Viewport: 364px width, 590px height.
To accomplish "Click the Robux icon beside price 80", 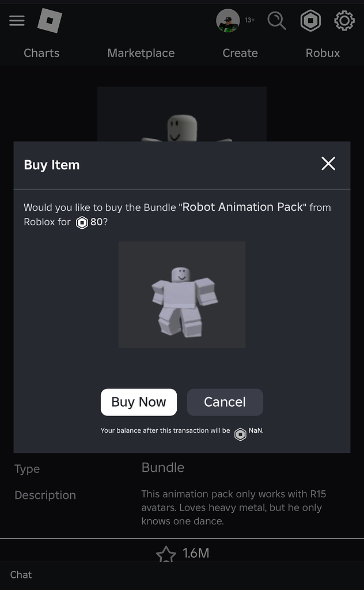I will (x=82, y=223).
